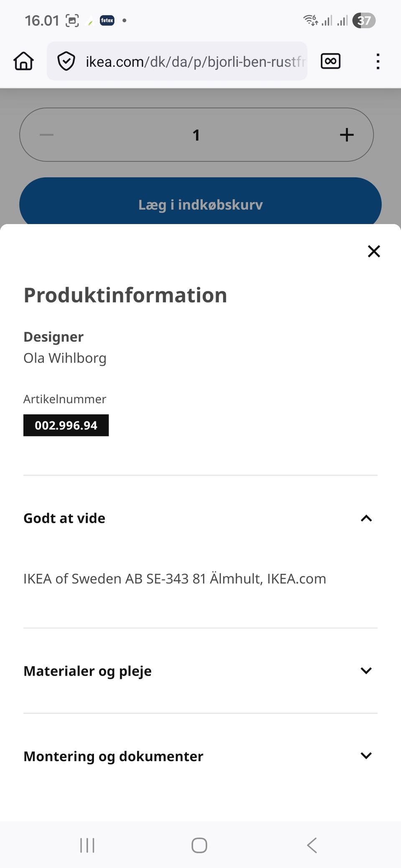Open the browser three-dot menu
This screenshot has width=401, height=868.
(x=378, y=61)
